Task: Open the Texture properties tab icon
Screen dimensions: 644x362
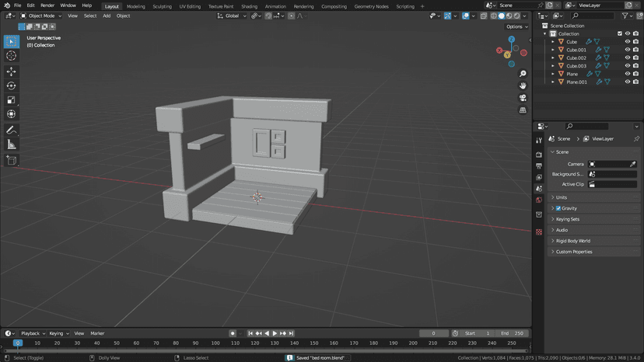Action: 539,232
